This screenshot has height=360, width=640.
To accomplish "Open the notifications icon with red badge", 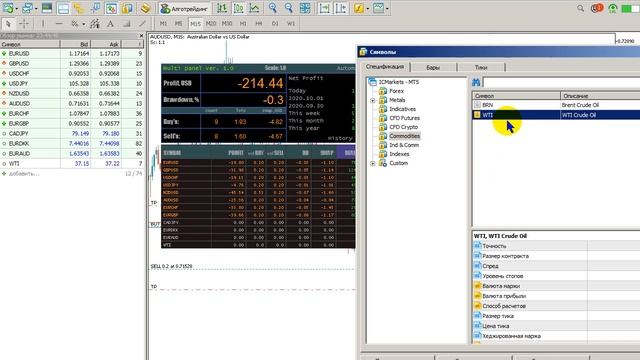I will (x=597, y=8).
